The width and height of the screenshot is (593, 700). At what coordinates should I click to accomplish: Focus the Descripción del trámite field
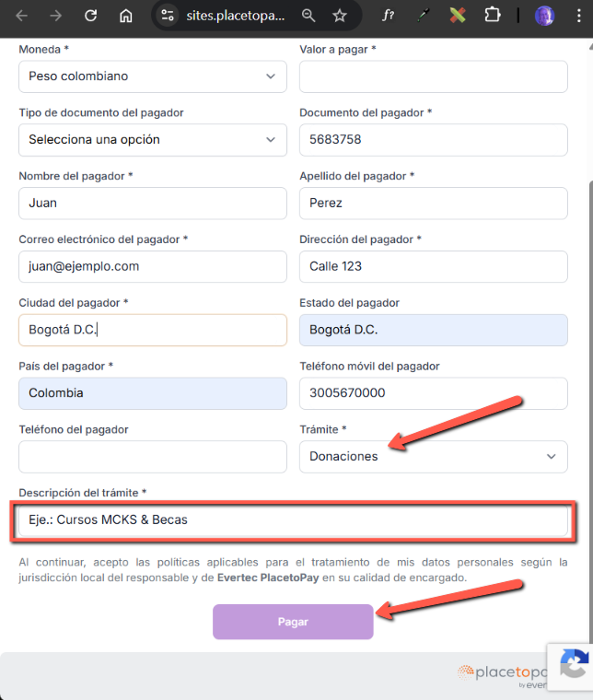tap(293, 520)
